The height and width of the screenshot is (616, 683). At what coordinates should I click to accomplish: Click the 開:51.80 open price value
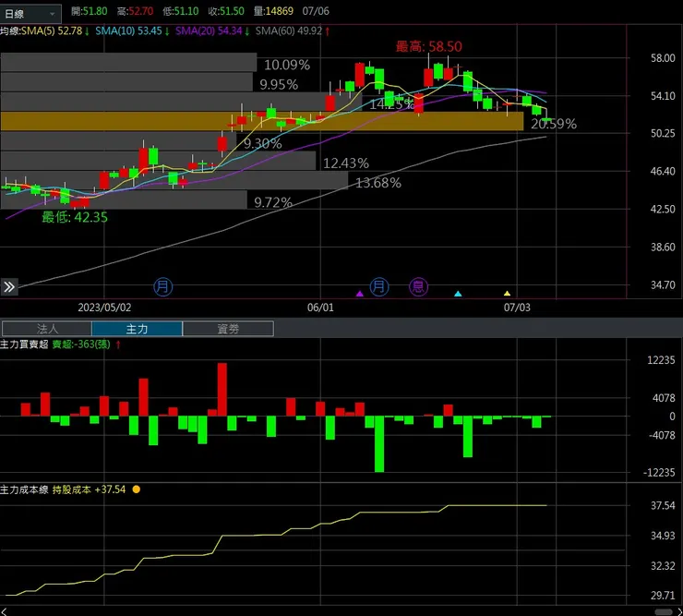tap(90, 11)
